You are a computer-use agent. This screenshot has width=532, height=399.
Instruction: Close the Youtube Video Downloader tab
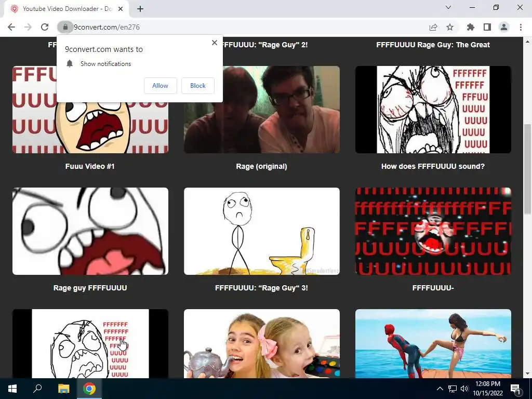tap(121, 9)
